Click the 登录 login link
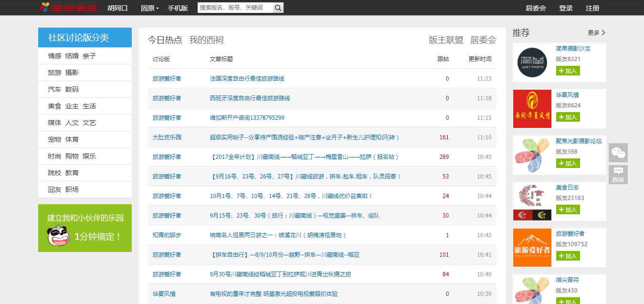Image resolution: width=644 pixels, height=304 pixels. (566, 8)
